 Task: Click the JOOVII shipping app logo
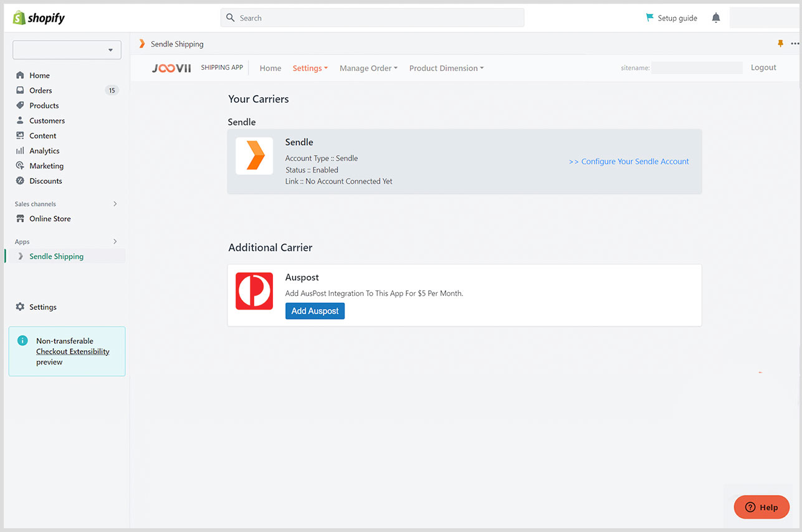click(171, 68)
